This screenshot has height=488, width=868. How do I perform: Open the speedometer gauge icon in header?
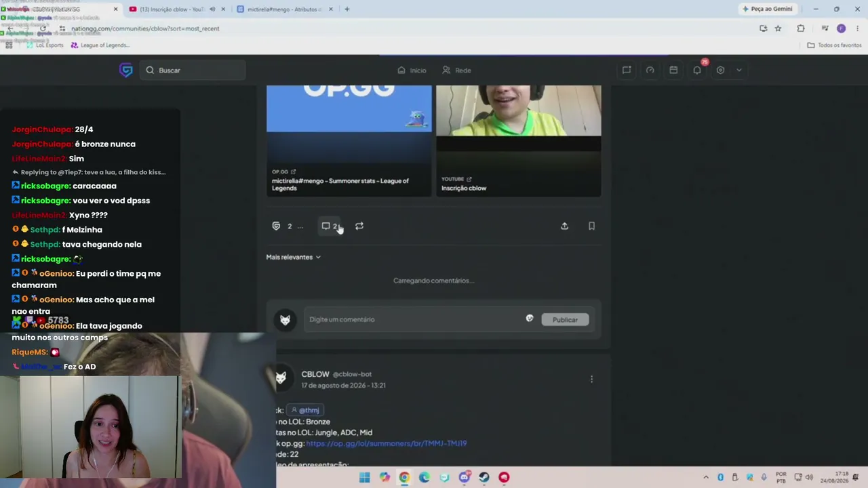click(650, 70)
